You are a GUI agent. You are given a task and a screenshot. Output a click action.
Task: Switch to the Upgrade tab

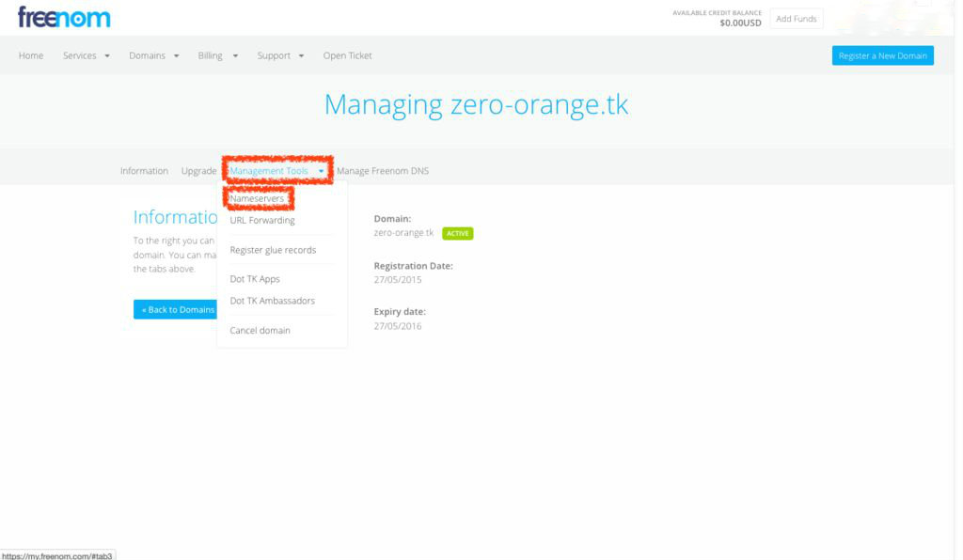coord(198,170)
